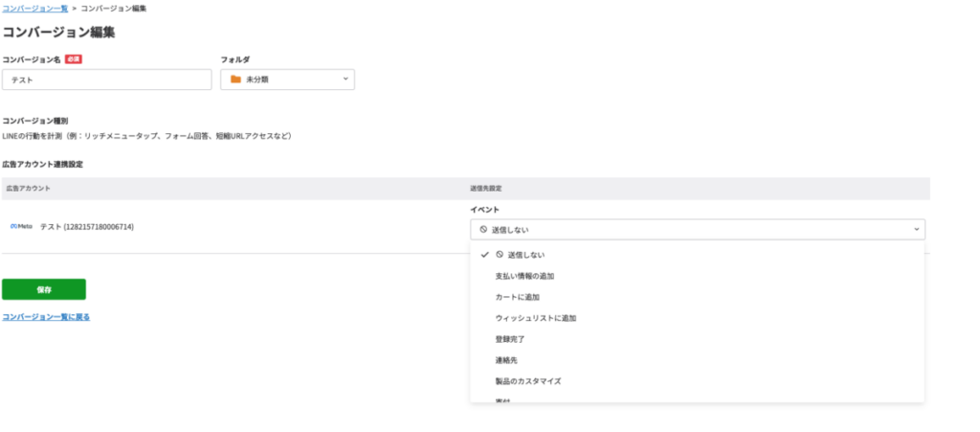The height and width of the screenshot is (432, 980).
Task: Select 登録完了 event option
Action: (509, 339)
